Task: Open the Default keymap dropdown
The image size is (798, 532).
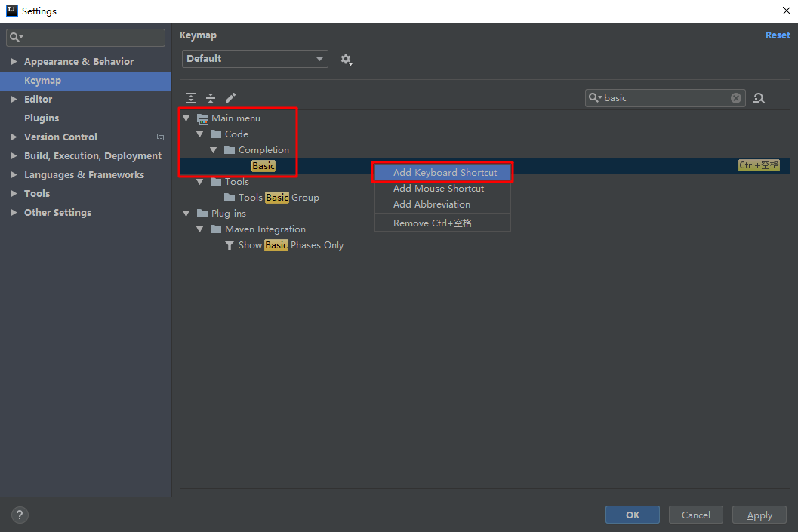Action: click(x=255, y=59)
